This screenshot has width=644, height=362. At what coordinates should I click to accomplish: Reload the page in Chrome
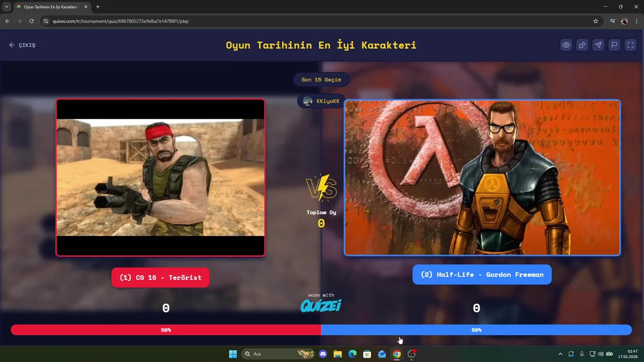tap(31, 21)
